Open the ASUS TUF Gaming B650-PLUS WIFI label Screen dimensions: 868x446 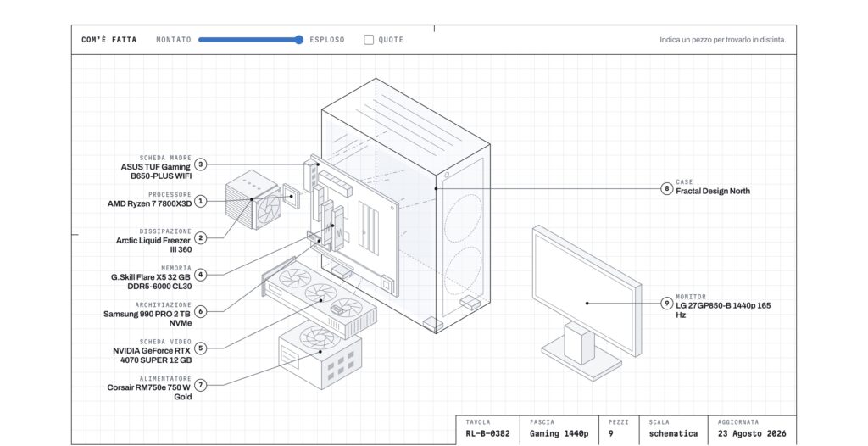(x=156, y=171)
